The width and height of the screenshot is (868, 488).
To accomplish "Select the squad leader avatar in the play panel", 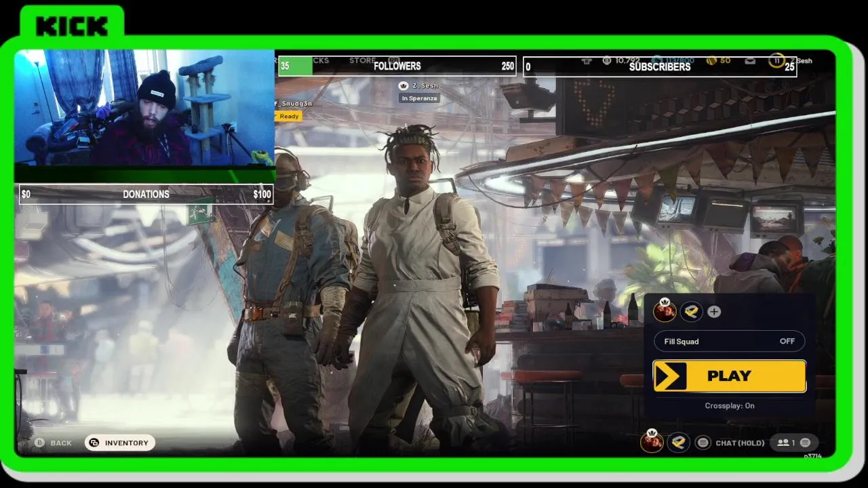I will [x=665, y=311].
